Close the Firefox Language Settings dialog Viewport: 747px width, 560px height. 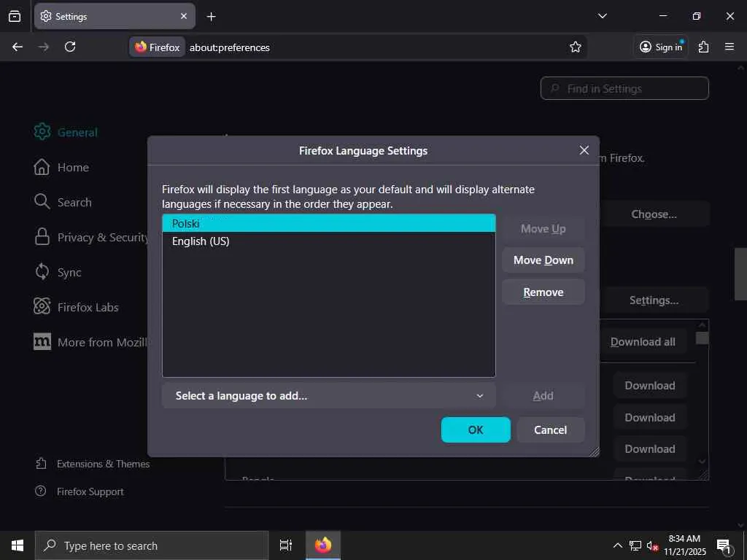pyautogui.click(x=584, y=150)
